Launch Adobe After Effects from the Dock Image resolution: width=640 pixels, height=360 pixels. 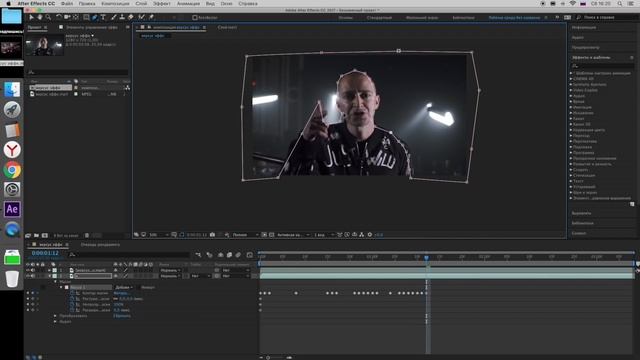(x=12, y=209)
